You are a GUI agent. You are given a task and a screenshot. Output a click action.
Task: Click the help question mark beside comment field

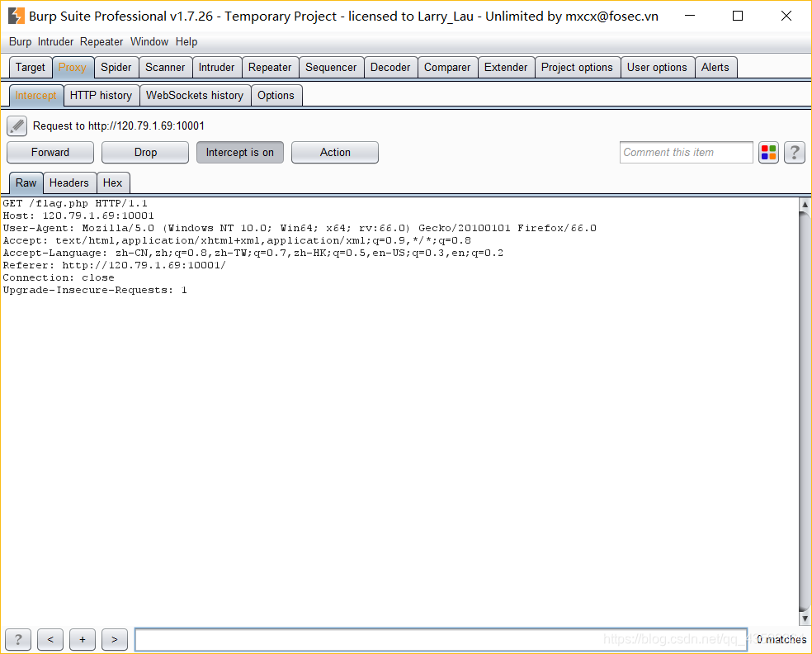[x=795, y=153]
